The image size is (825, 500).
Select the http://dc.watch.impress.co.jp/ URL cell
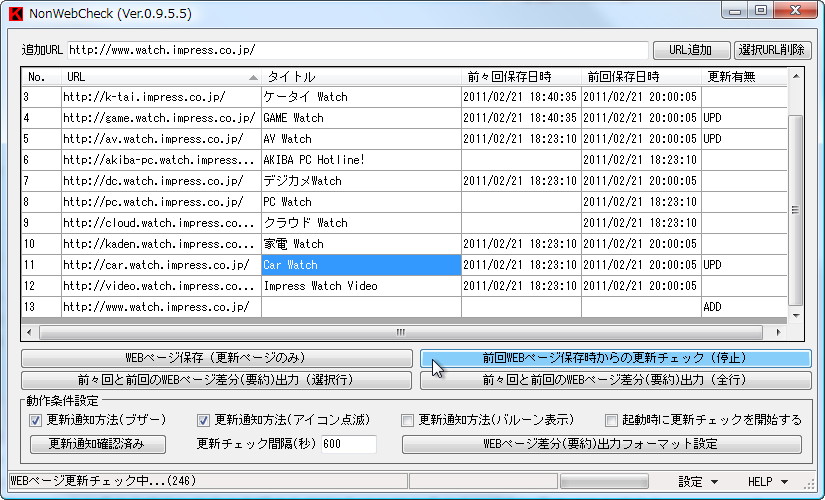point(161,181)
